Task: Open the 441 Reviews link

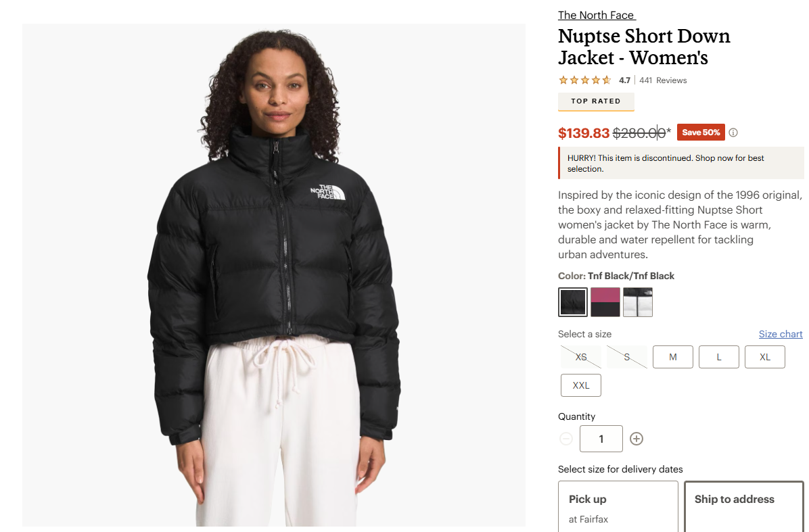Action: (x=663, y=80)
